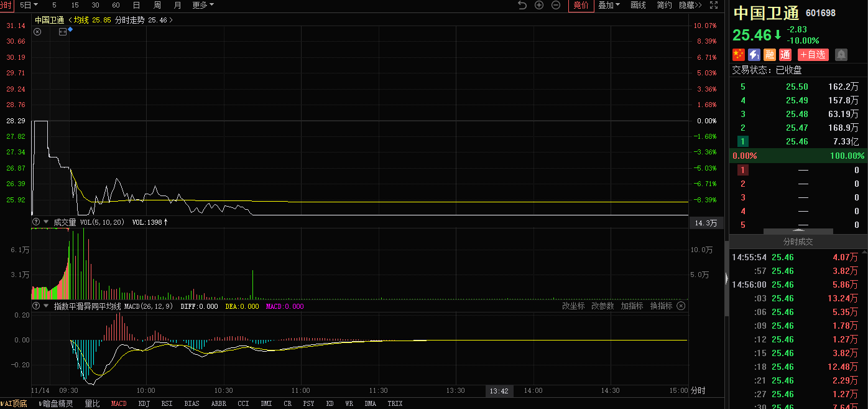Click the 暗盘精灵 icon on the bottom bar
868x409 pixels.
(x=56, y=403)
